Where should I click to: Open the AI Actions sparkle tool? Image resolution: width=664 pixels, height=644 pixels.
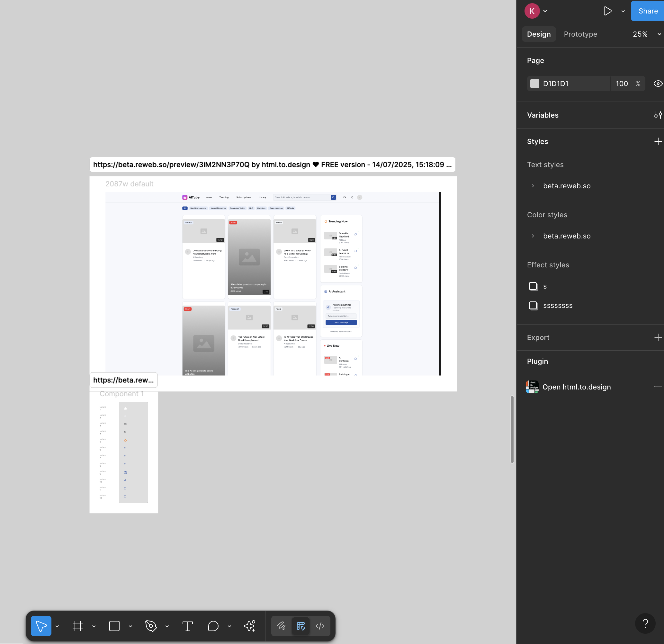point(250,626)
